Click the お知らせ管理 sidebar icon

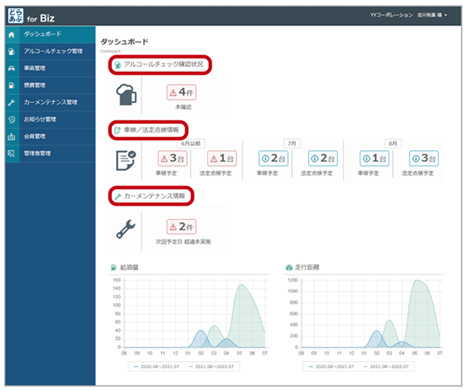pos(11,119)
